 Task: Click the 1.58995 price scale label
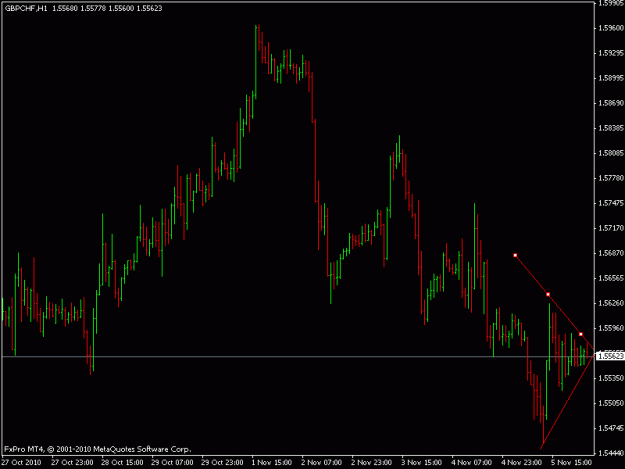pos(611,78)
